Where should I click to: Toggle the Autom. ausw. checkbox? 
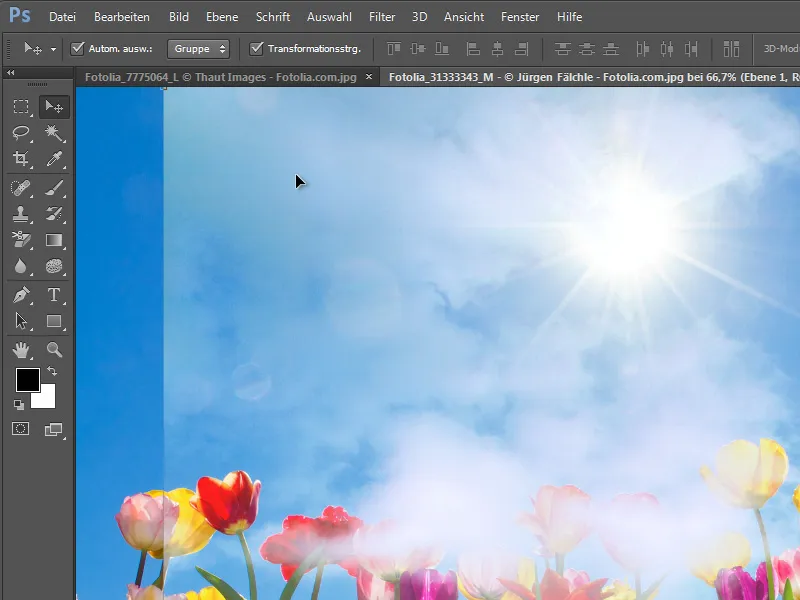click(x=77, y=48)
